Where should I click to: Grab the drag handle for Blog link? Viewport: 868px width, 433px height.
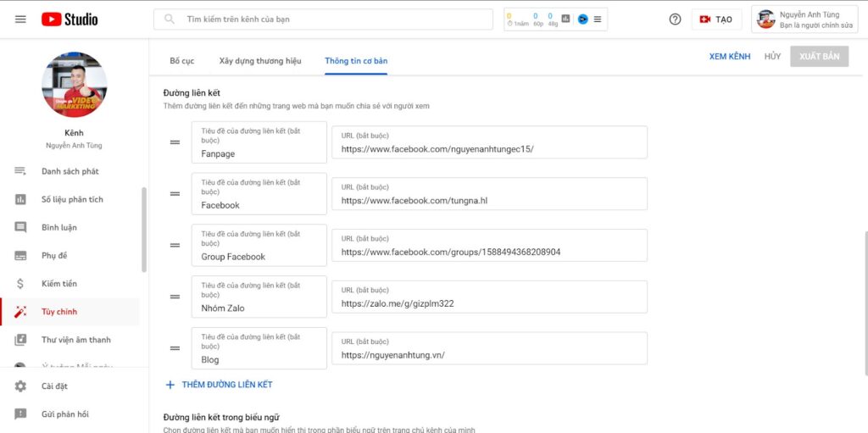(x=175, y=348)
